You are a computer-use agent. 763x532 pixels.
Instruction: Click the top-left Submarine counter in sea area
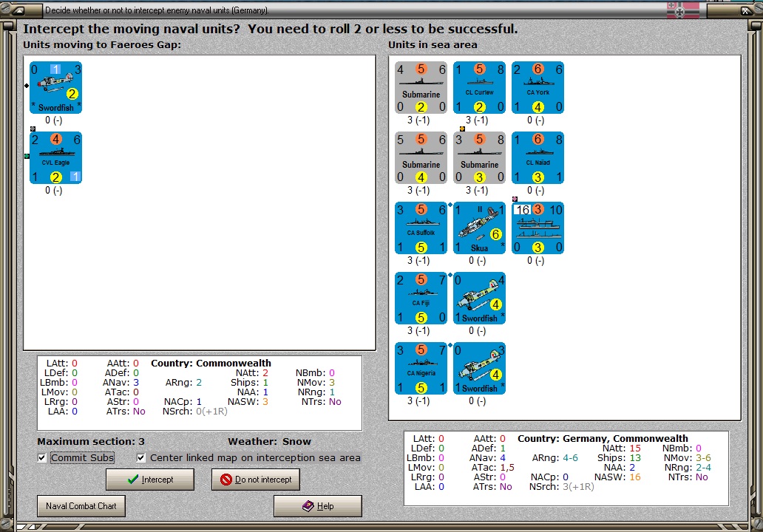(421, 87)
